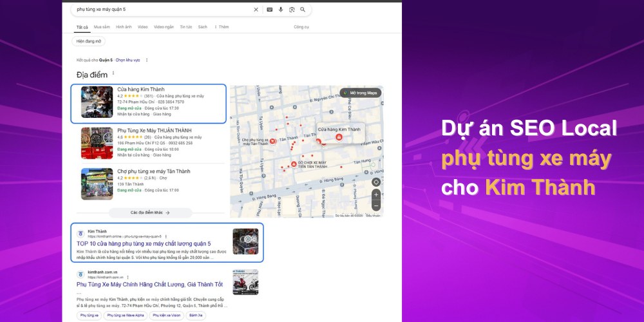Open Phụ Tùng Xe Máy THUẬN THÀNH listing
The width and height of the screenshot is (644, 322).
pos(155,131)
